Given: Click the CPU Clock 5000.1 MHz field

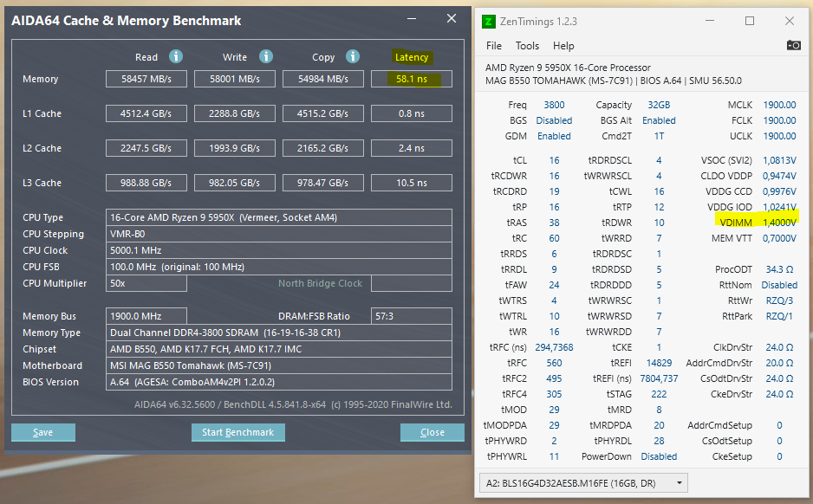Looking at the screenshot, I should tap(279, 250).
